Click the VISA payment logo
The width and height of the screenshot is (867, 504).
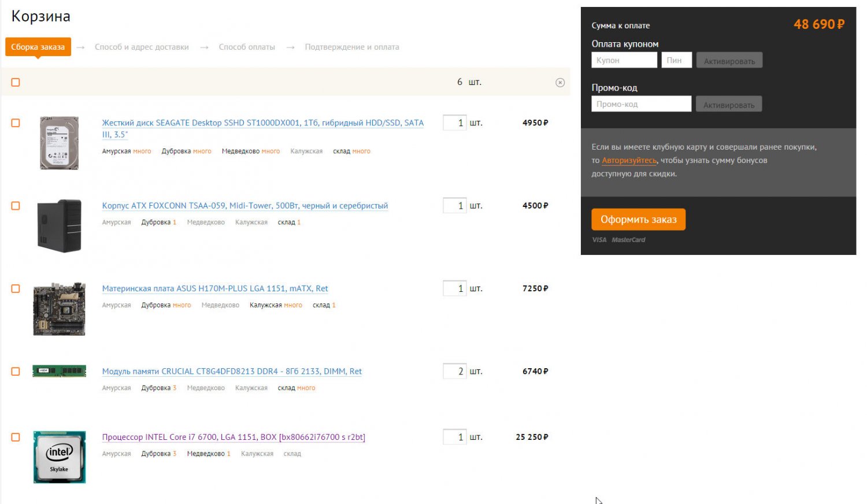tap(599, 240)
